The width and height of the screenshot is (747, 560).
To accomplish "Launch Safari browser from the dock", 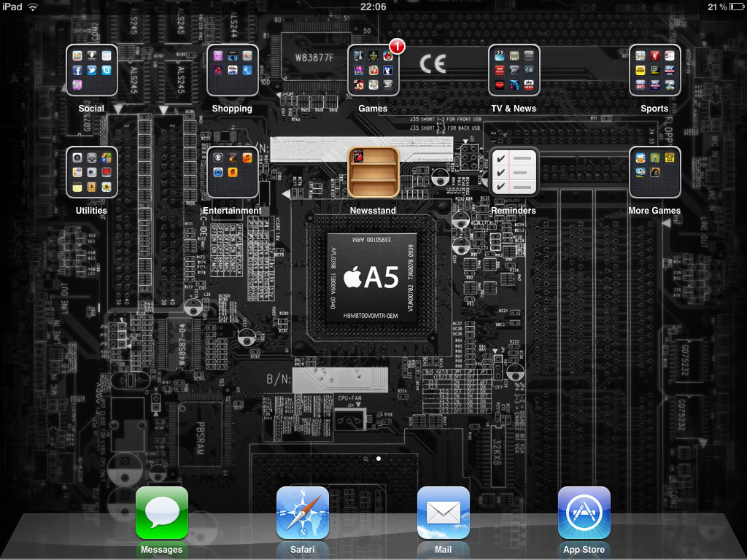I will 302,513.
